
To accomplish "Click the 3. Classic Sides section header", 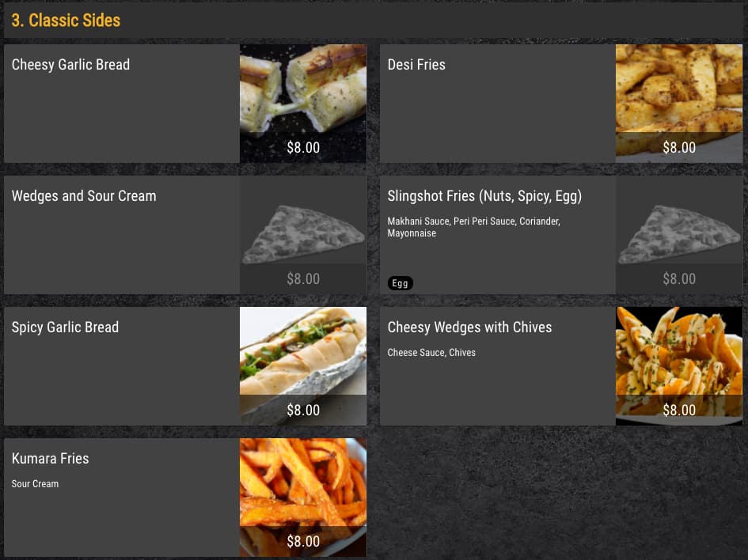I will [66, 20].
